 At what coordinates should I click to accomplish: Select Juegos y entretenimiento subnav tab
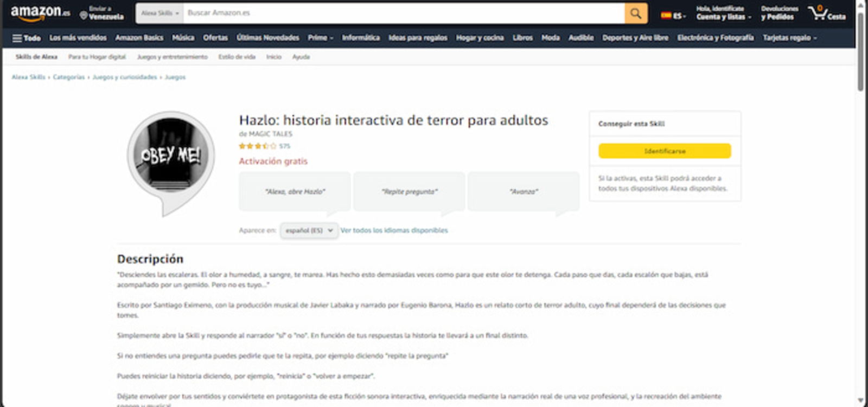pos(173,57)
